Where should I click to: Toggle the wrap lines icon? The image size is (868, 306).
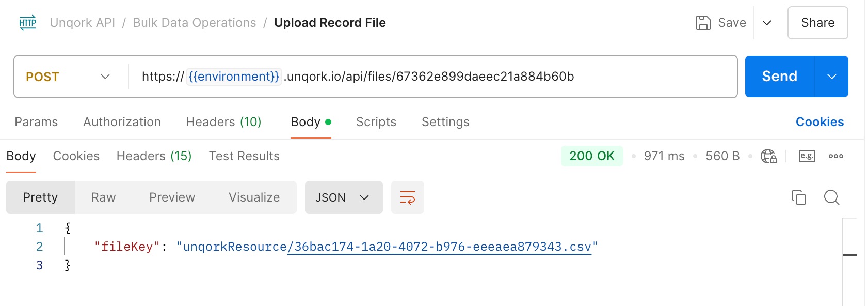tap(408, 197)
